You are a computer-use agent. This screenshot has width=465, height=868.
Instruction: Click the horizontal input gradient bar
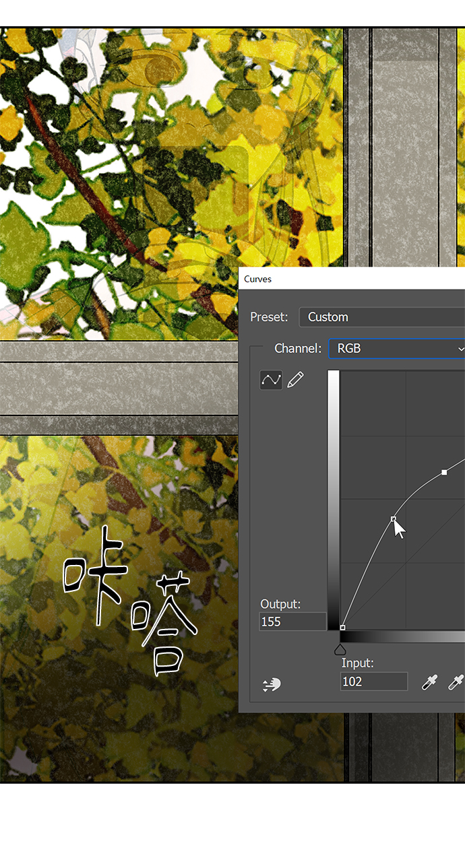[x=403, y=637]
